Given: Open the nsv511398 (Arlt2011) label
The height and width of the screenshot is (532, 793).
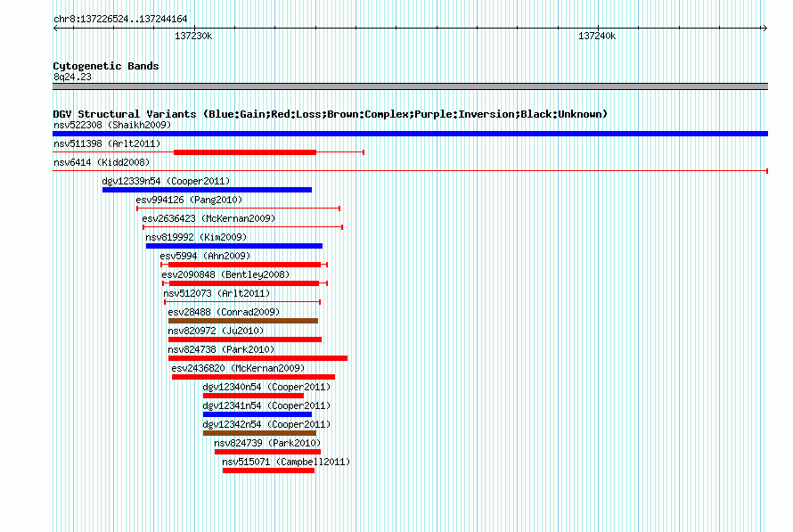Looking at the screenshot, I should coord(107,143).
